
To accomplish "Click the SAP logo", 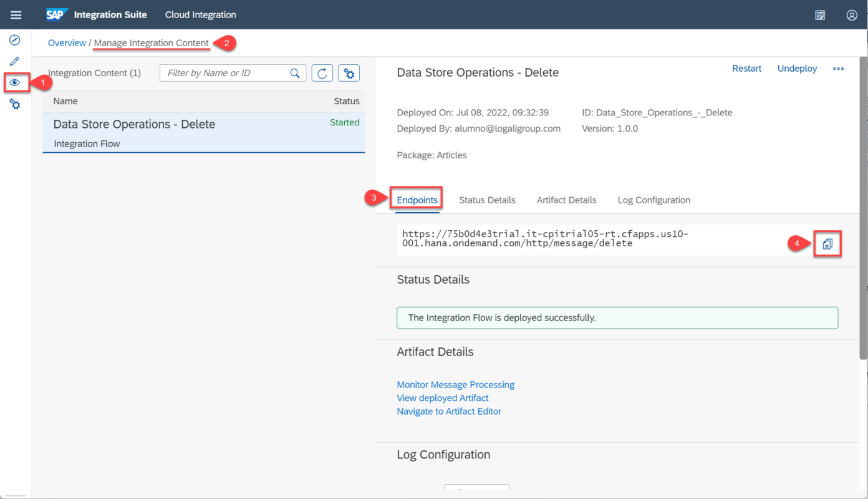I will pyautogui.click(x=57, y=14).
